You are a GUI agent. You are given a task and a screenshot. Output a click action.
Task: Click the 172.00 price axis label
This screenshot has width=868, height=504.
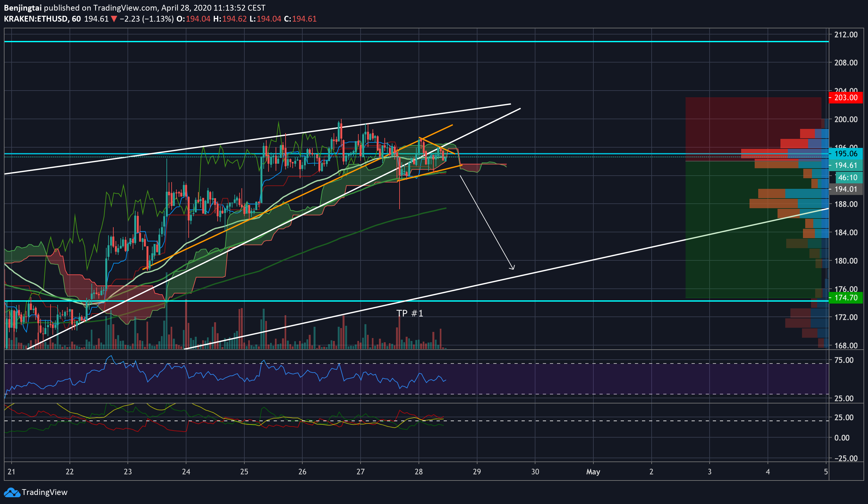pos(845,317)
